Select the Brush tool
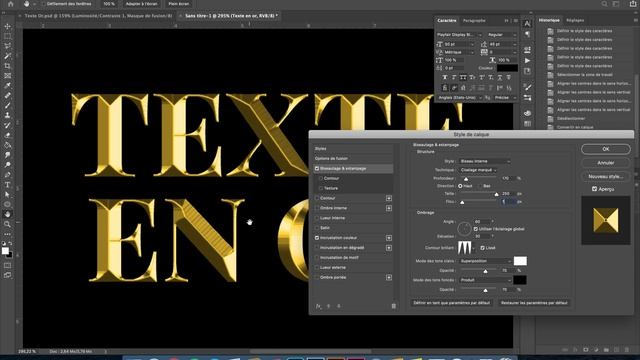This screenshot has width=640, height=360. (x=7, y=105)
